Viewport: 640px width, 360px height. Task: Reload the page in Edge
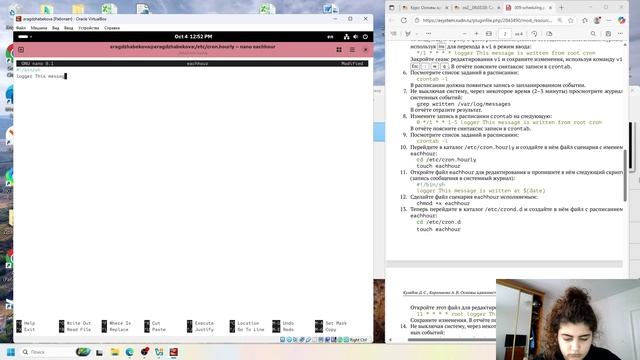(x=404, y=20)
